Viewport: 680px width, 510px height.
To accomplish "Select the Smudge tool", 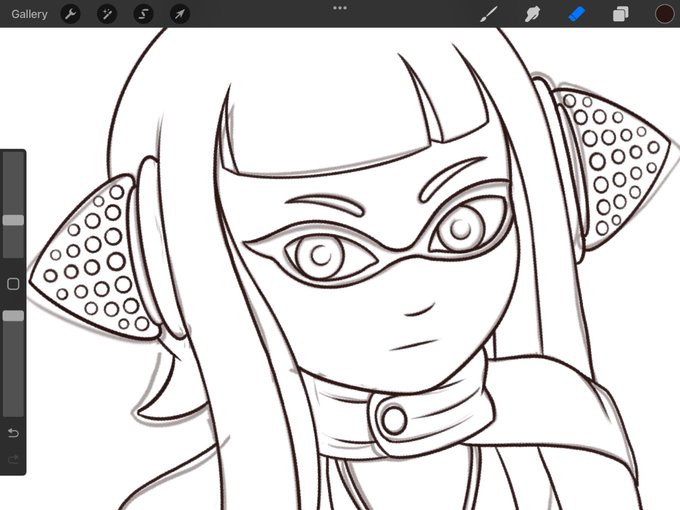I will [532, 14].
